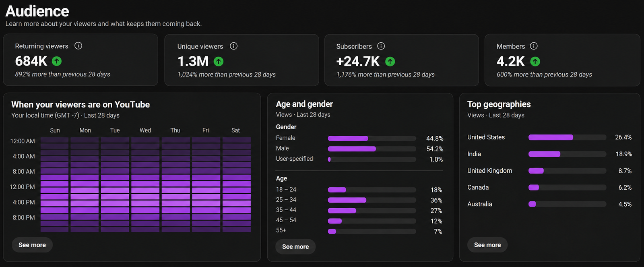This screenshot has height=267, width=644.
Task: Click the 'Audience' page title
Action: pyautogui.click(x=37, y=11)
